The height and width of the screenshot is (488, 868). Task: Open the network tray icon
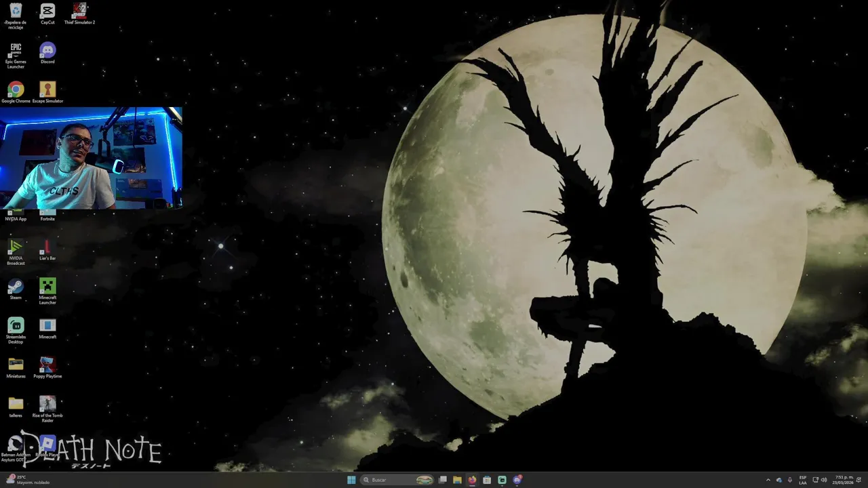(815, 480)
